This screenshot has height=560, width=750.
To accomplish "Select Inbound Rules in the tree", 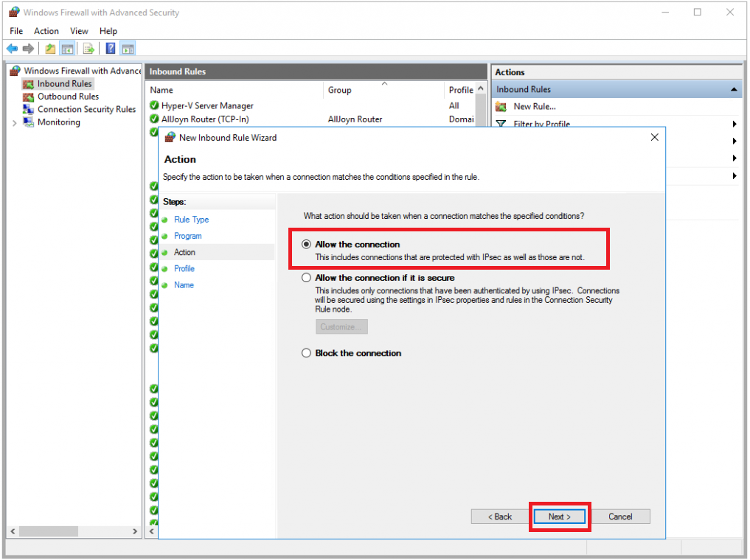I will coord(65,83).
